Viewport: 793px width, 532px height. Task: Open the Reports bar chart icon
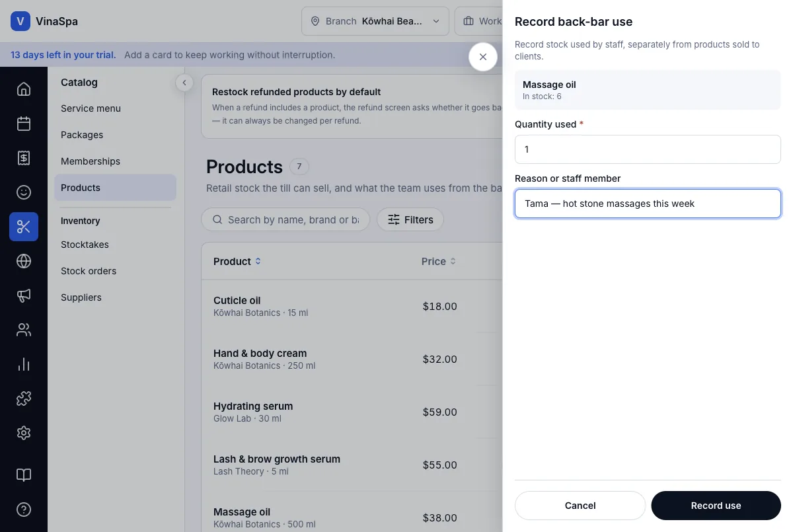point(24,364)
